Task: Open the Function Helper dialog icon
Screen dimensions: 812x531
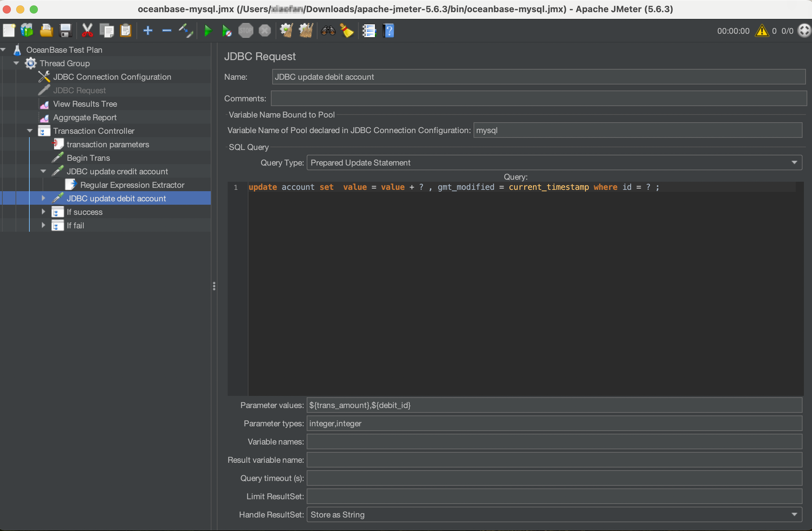Action: coord(369,31)
